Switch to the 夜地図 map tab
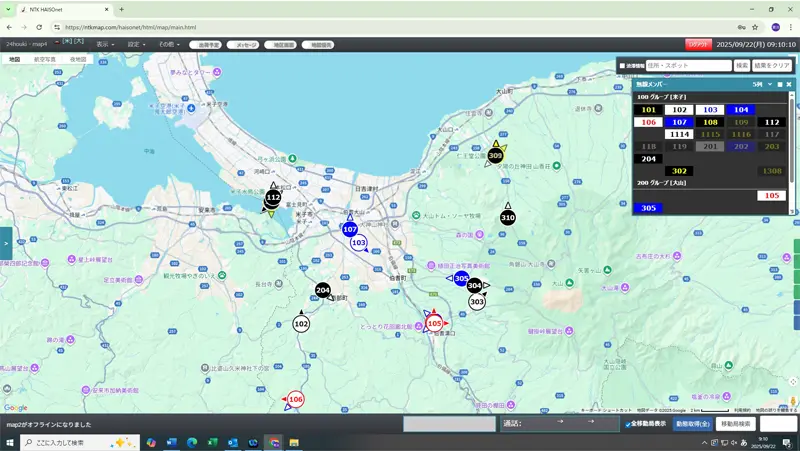The height and width of the screenshot is (451, 800). coord(78,60)
